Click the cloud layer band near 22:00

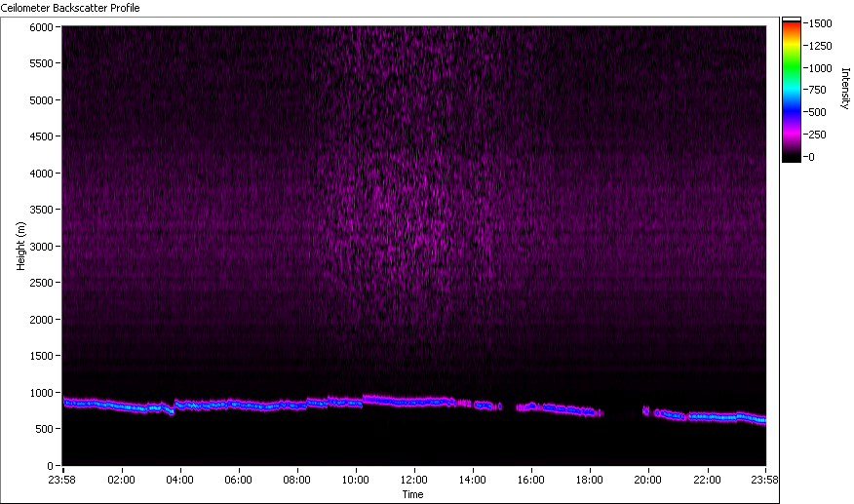tap(707, 417)
